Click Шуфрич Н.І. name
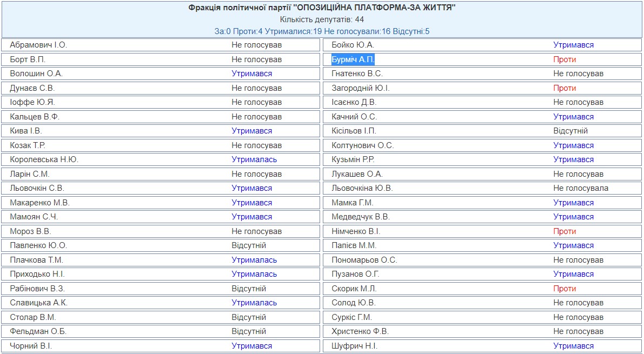 point(355,346)
